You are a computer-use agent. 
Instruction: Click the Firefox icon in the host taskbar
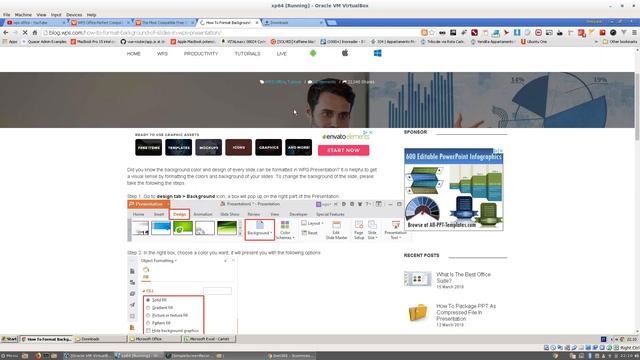pos(38,356)
